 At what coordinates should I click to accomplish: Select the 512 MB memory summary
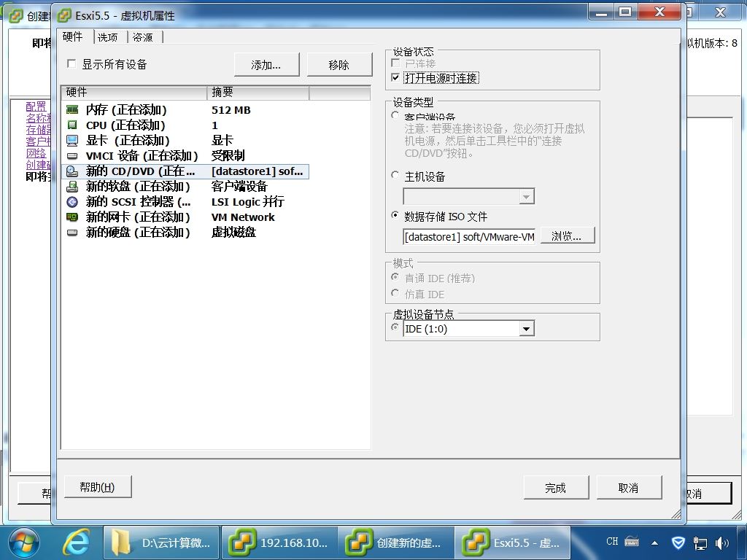pyautogui.click(x=231, y=110)
